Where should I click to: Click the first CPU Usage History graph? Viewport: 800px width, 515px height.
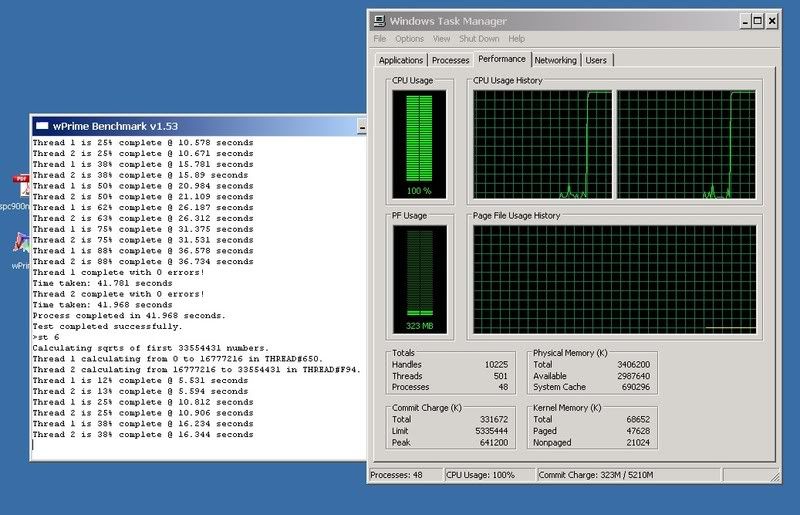pos(542,144)
